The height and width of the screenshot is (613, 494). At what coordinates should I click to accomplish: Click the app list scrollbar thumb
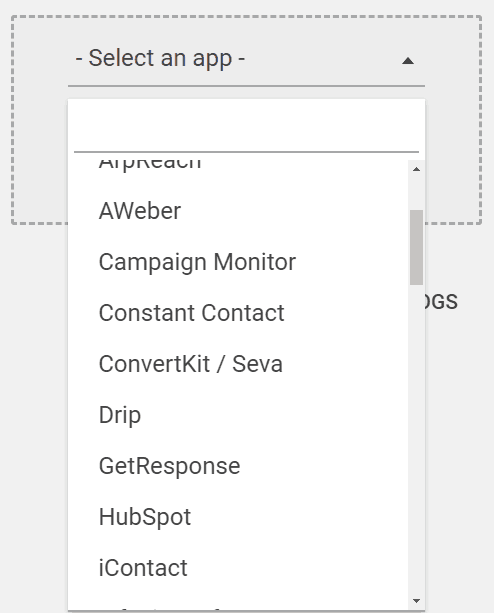(416, 247)
